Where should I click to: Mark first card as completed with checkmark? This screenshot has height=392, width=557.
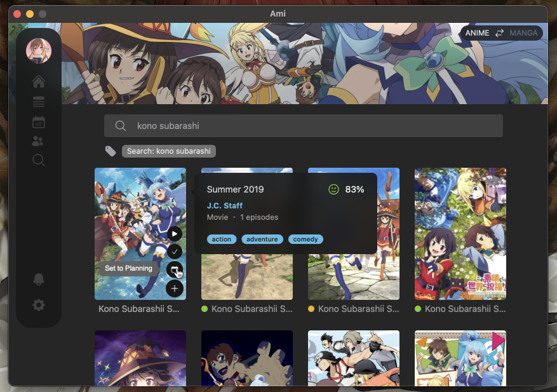(175, 252)
